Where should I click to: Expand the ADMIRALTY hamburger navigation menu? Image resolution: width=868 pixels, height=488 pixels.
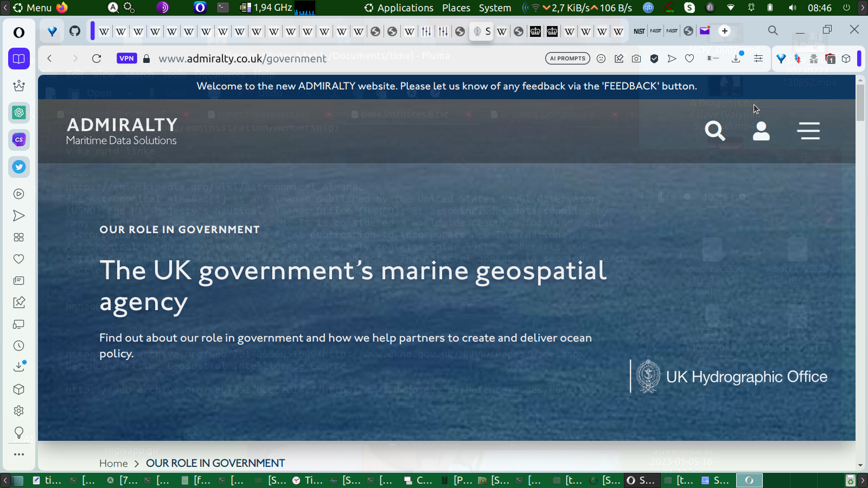tap(808, 131)
